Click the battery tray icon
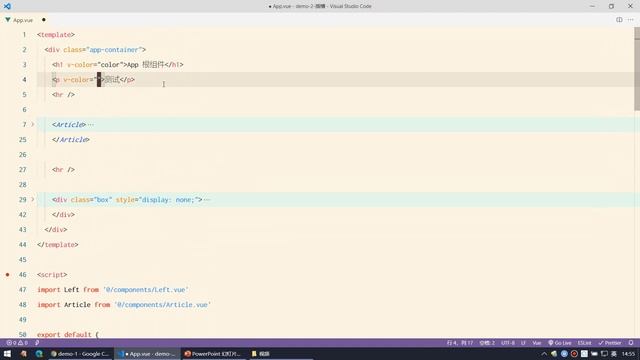This screenshot has width=640, height=360. click(x=594, y=354)
